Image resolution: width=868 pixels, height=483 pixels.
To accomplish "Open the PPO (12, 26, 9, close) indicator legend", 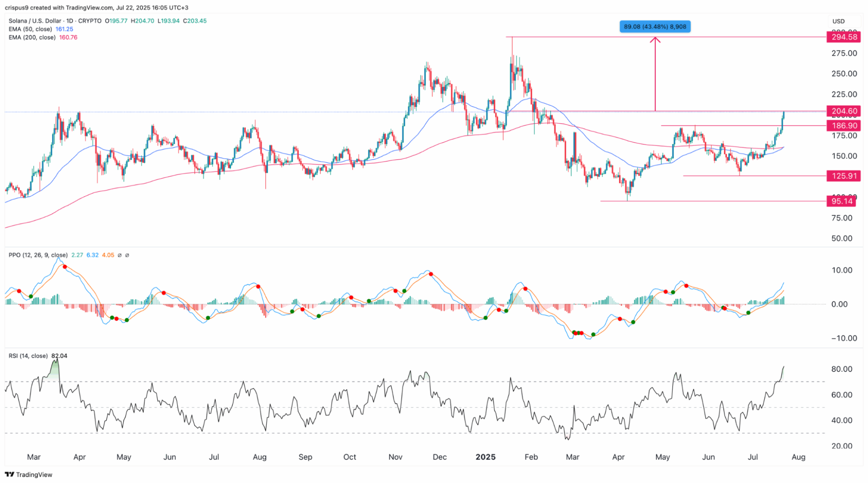I will pos(38,255).
